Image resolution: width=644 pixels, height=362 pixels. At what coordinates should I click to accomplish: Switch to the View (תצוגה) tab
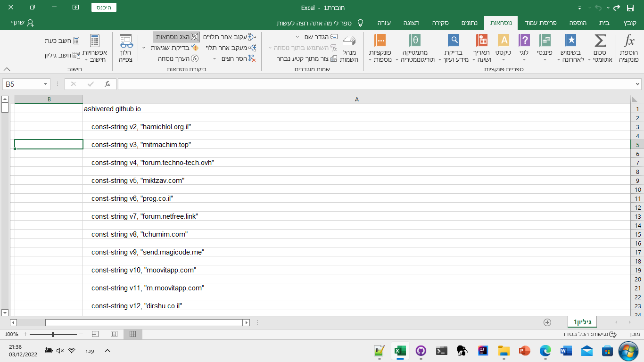[x=411, y=23]
